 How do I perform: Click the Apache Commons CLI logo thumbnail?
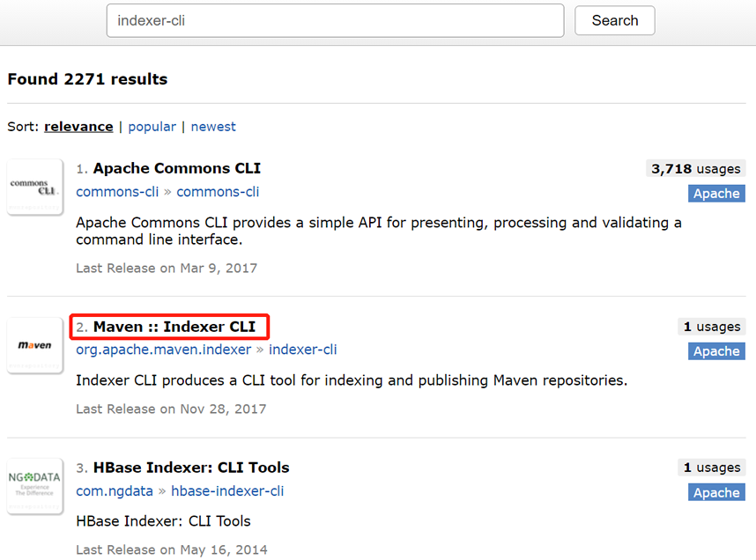(x=35, y=187)
